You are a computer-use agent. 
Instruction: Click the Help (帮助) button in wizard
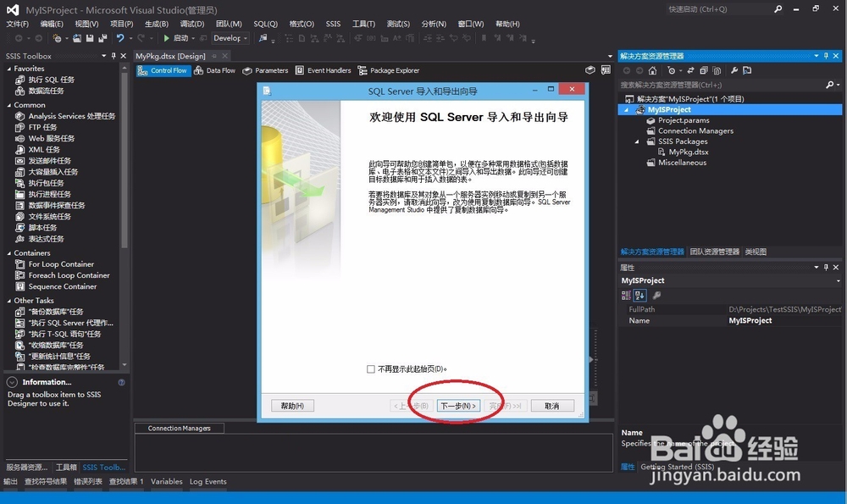click(x=292, y=406)
